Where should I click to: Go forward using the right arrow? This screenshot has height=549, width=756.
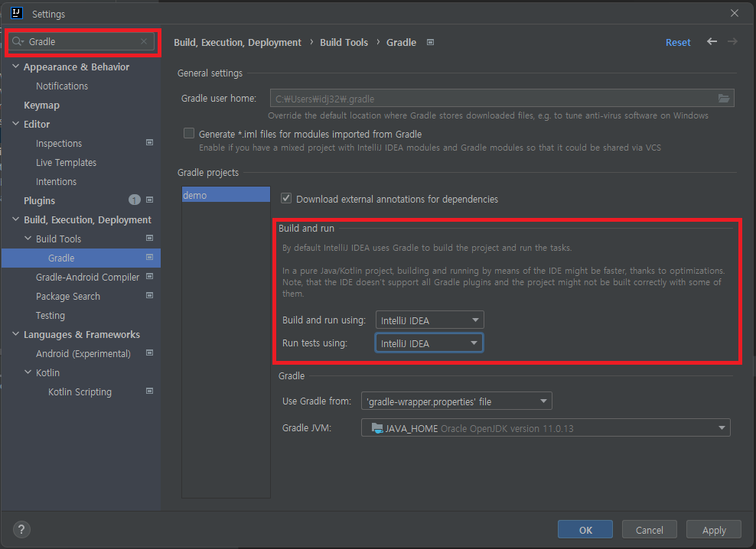732,41
